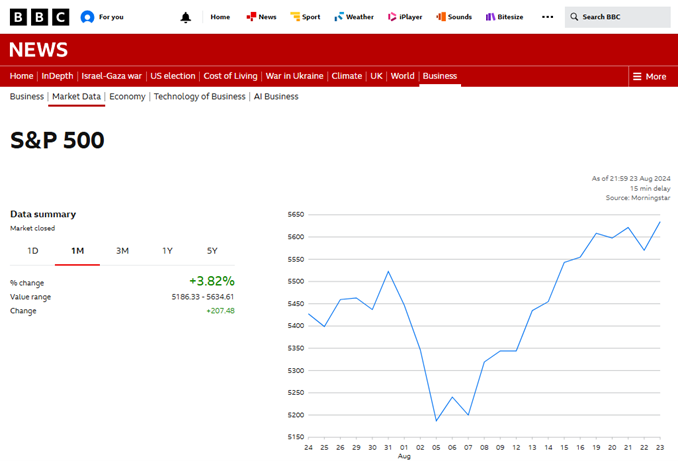Viewport: 678px width, 461px height.
Task: Open the UK news section
Action: click(376, 76)
